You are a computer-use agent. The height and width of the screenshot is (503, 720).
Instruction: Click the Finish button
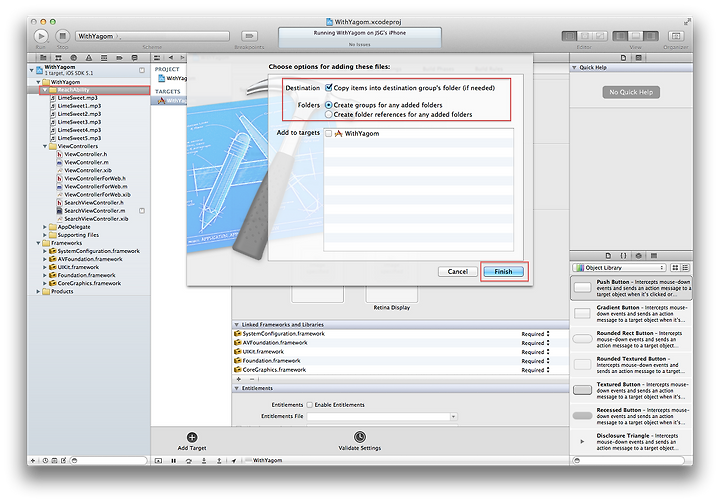(503, 271)
